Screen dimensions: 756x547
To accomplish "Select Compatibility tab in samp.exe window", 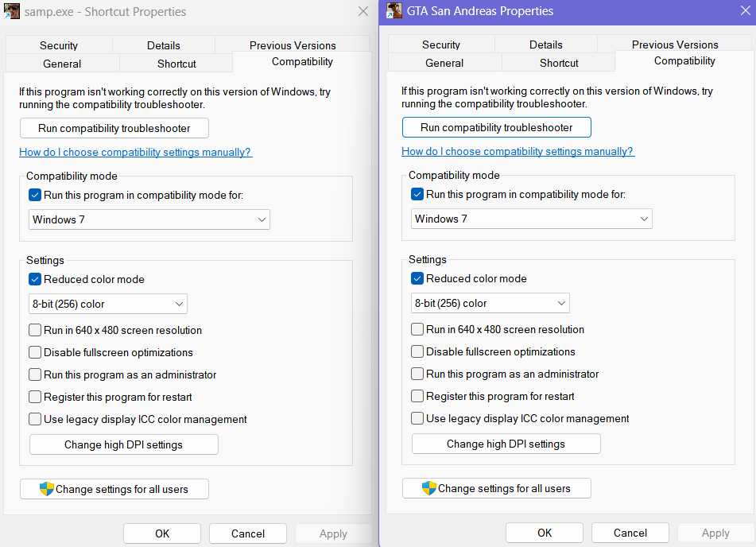I will pyautogui.click(x=302, y=62).
